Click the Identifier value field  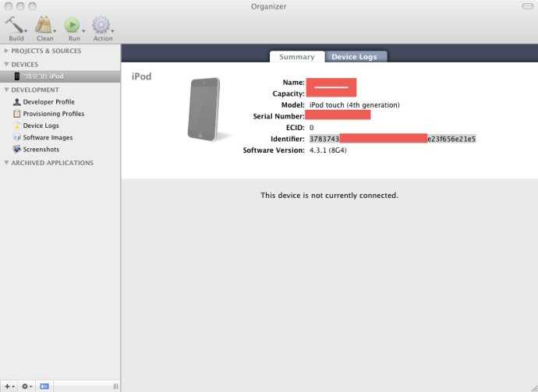tap(392, 139)
